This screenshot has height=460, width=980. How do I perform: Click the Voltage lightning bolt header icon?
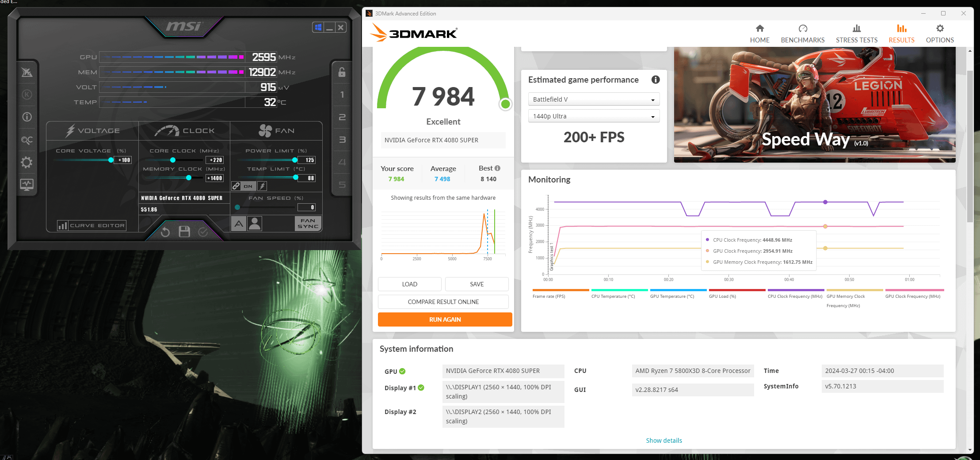click(70, 130)
